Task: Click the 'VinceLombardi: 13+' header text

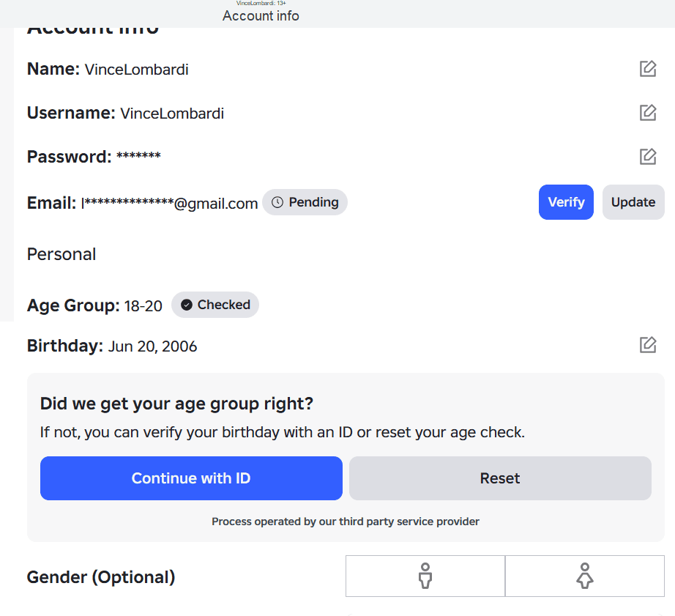Action: [x=261, y=3]
